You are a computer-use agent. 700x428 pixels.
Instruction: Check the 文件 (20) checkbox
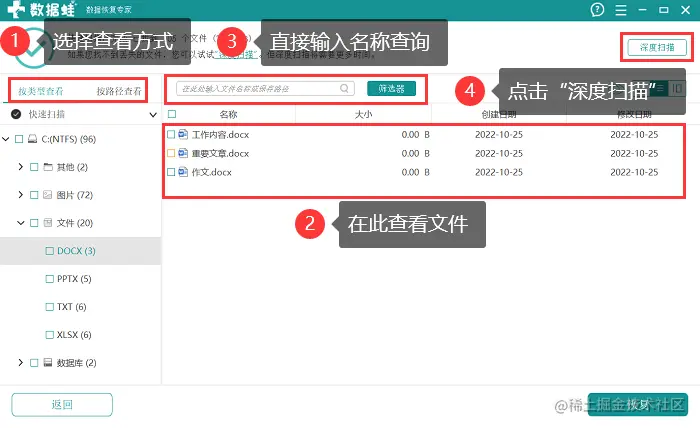click(34, 223)
